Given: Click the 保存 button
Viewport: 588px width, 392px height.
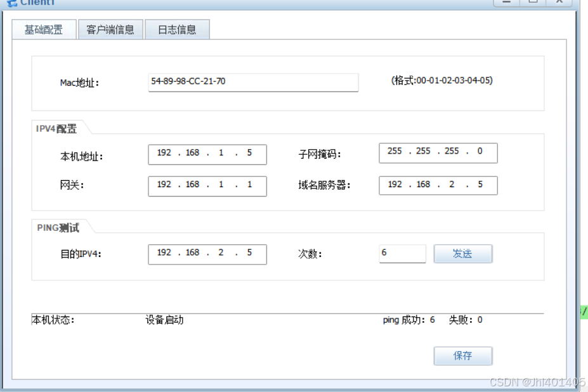Looking at the screenshot, I should pyautogui.click(x=463, y=356).
